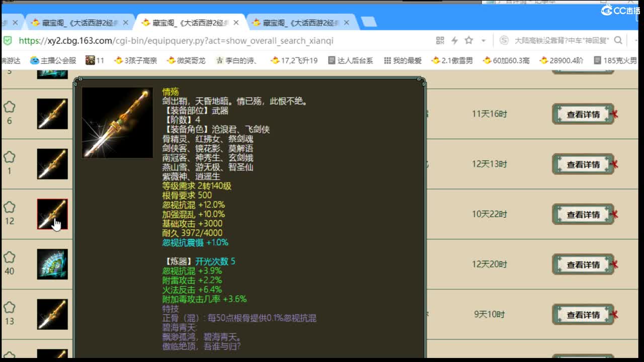
Task: Open bookmark 60加60.3高
Action: pyautogui.click(x=506, y=60)
